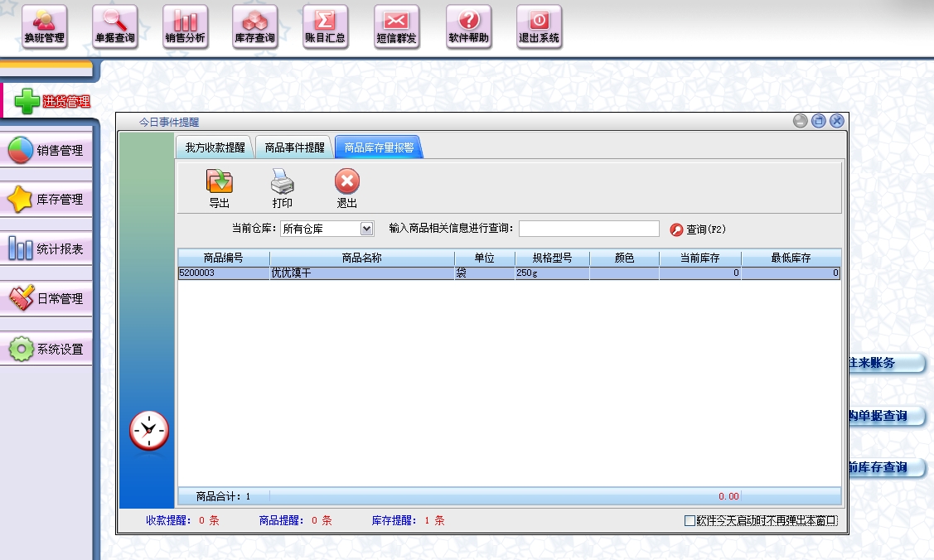
Task: Open 账目汇总 accounts summary icon
Action: pyautogui.click(x=326, y=26)
